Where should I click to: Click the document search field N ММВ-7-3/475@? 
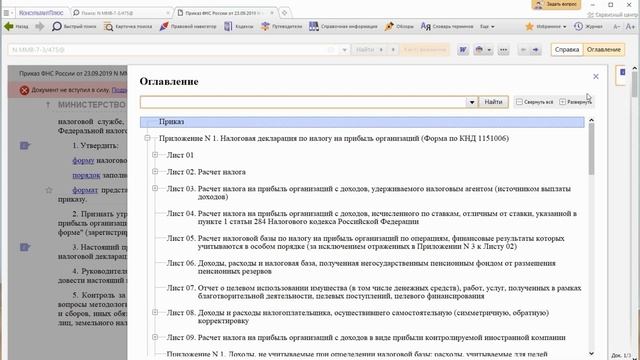coord(173,50)
